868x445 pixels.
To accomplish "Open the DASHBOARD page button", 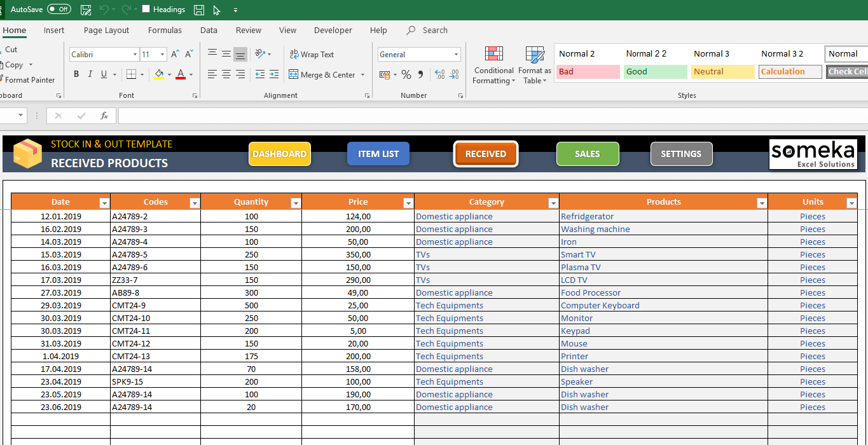I will pos(279,153).
